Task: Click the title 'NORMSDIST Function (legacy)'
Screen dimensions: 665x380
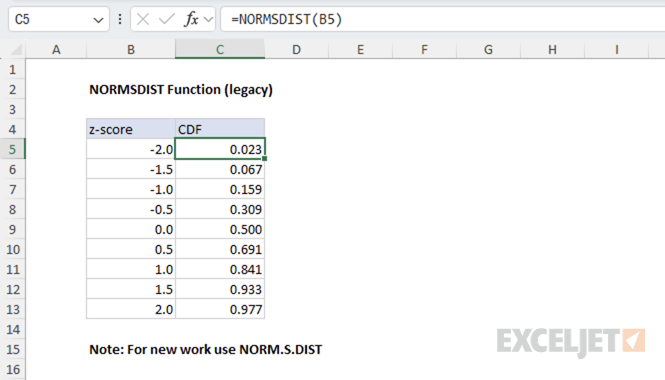Action: pos(181,89)
